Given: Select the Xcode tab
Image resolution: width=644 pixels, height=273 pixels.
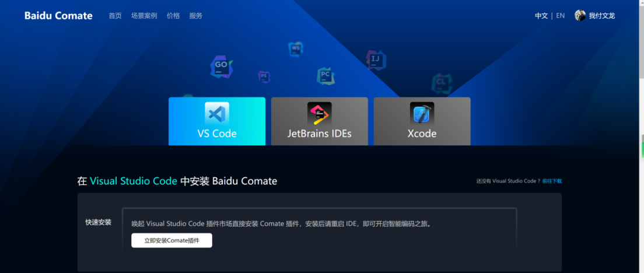Looking at the screenshot, I should coord(422,121).
